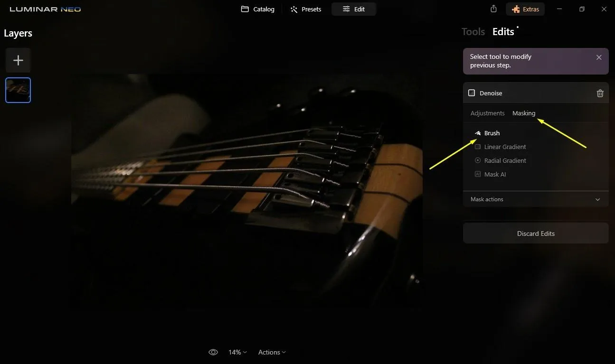Select the Brush masking tool
Screen dimensions: 615x364
(x=492, y=133)
